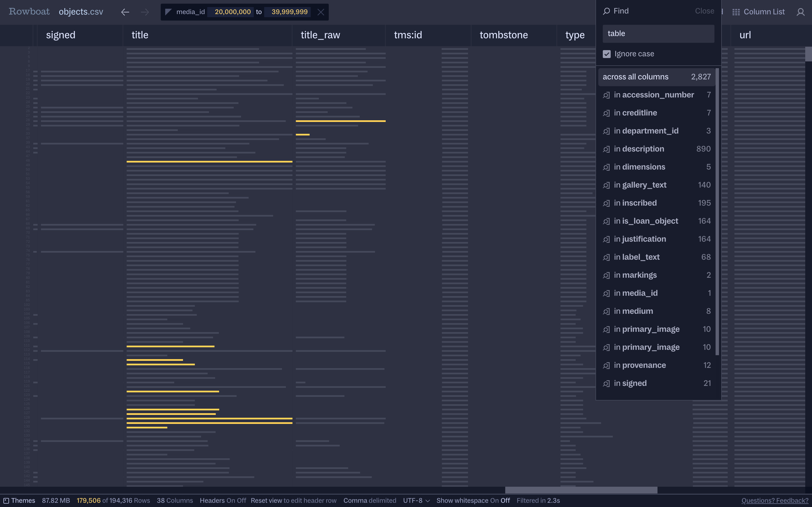Click the horizontal scrollbar thumb

581,490
